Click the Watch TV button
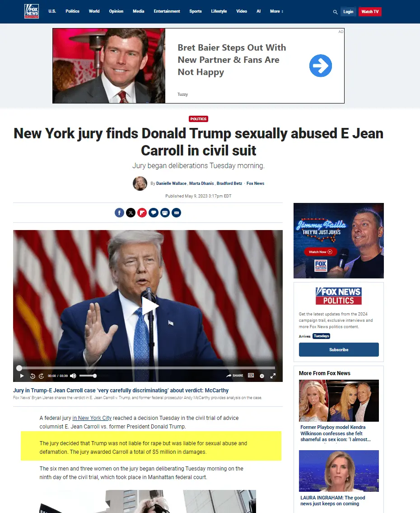This screenshot has height=513, width=420. pos(370,12)
